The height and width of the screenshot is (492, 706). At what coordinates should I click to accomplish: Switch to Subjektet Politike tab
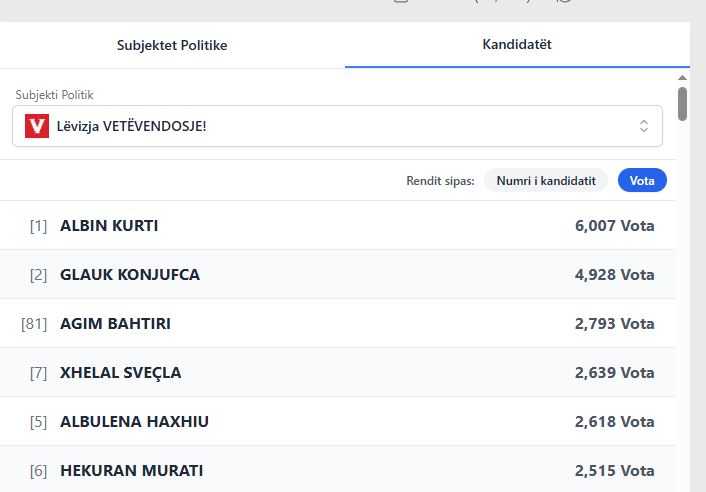pos(172,45)
